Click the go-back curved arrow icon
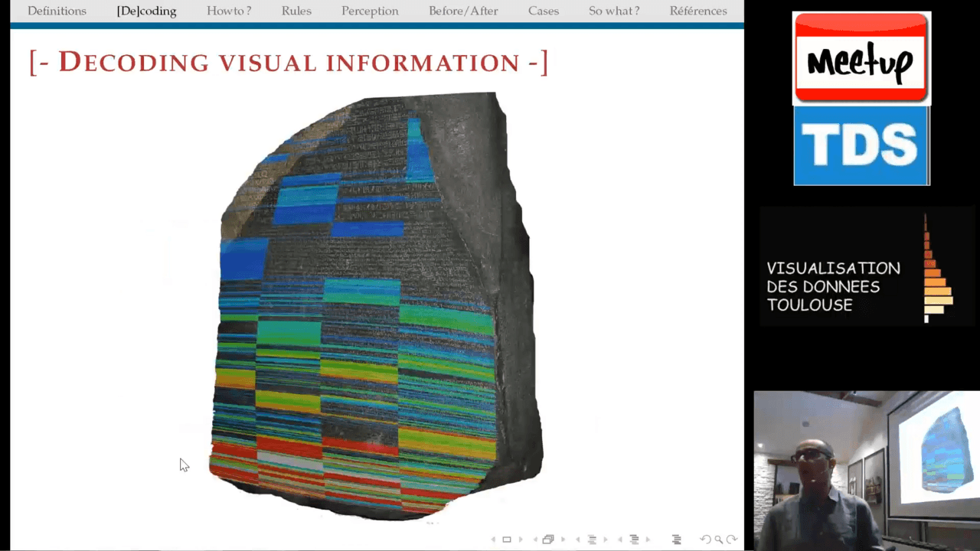 (706, 540)
